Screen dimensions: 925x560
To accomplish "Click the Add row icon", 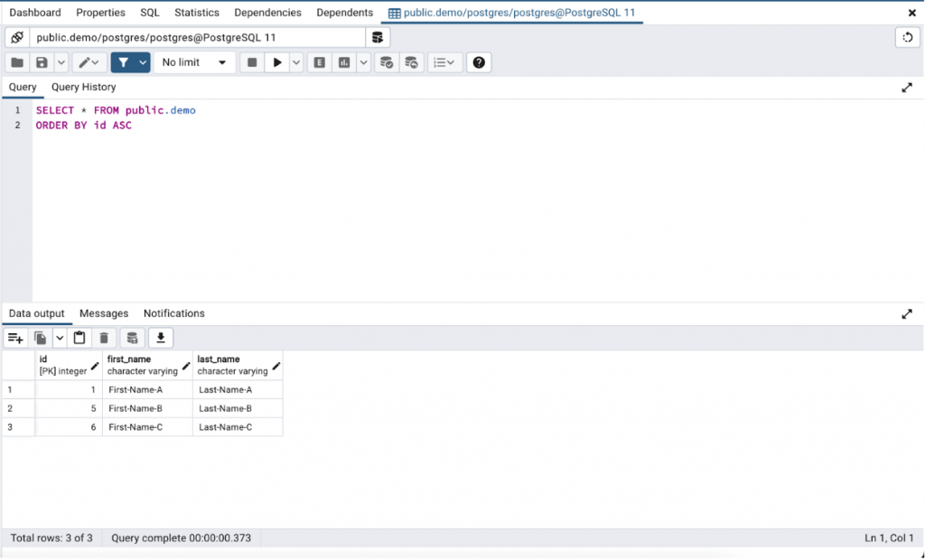I will (14, 338).
